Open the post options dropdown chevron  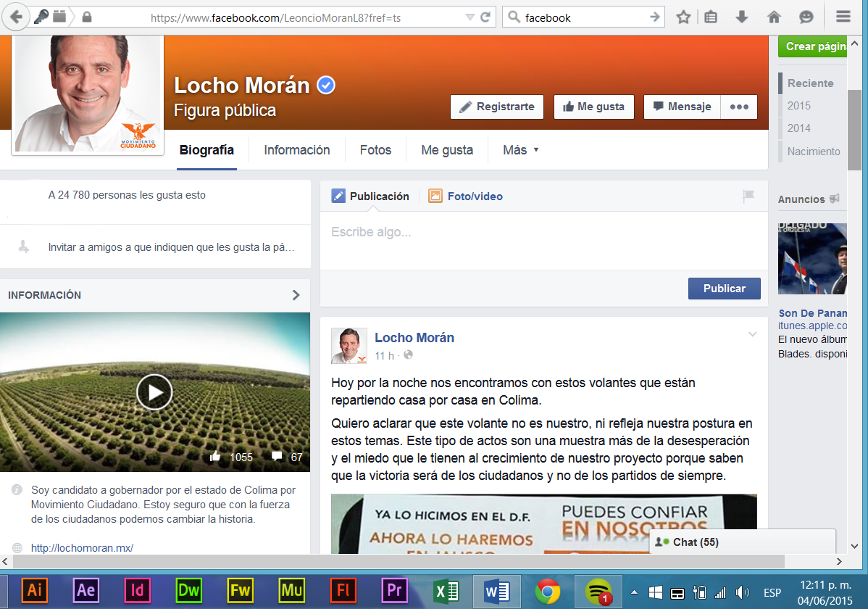point(752,334)
